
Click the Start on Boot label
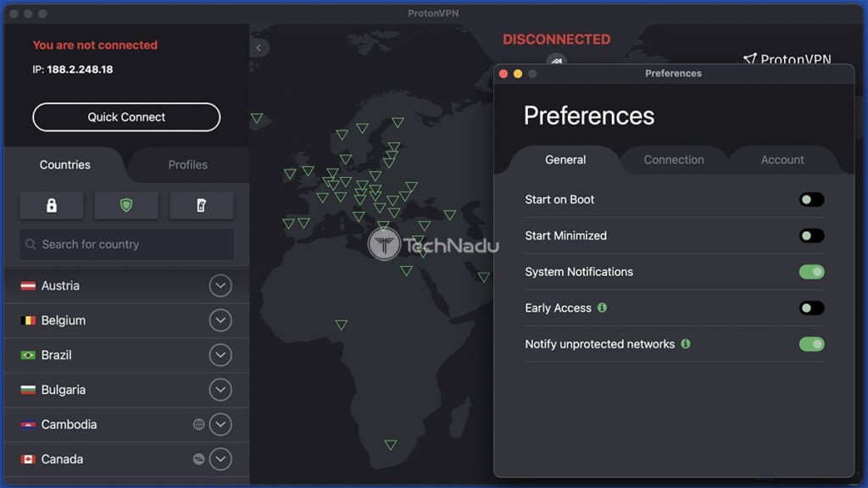coord(559,200)
